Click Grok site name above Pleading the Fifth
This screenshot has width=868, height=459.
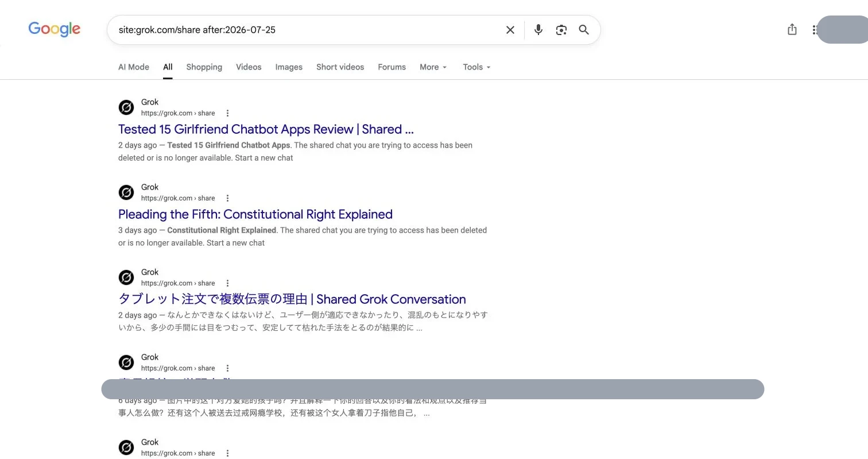(150, 187)
